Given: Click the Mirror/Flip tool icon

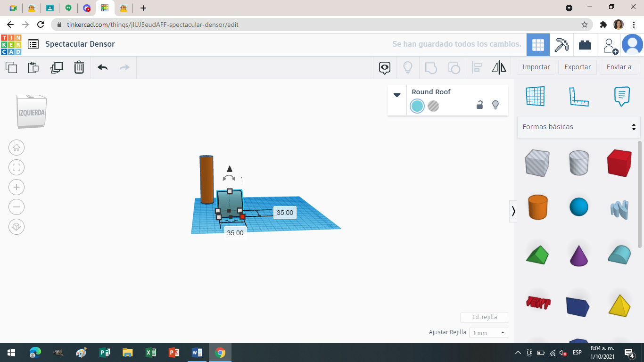Looking at the screenshot, I should click(x=499, y=67).
